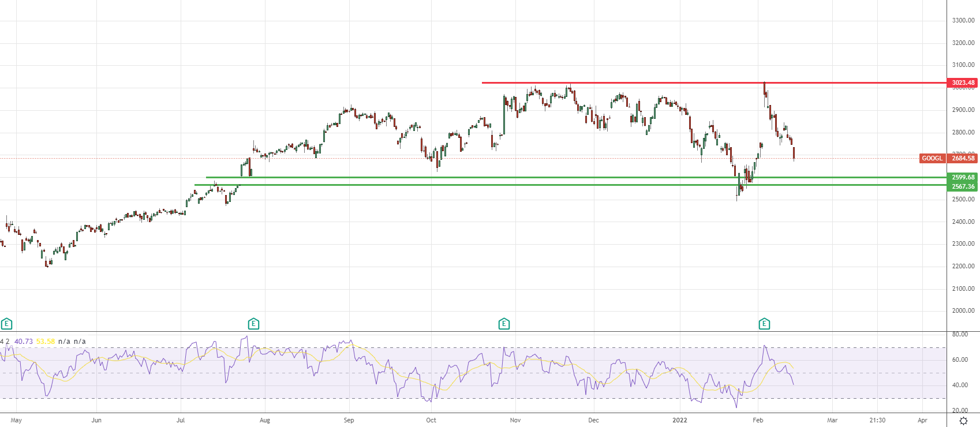Click the purple RSI value 40.73
Image resolution: width=980 pixels, height=427 pixels.
[x=24, y=342]
